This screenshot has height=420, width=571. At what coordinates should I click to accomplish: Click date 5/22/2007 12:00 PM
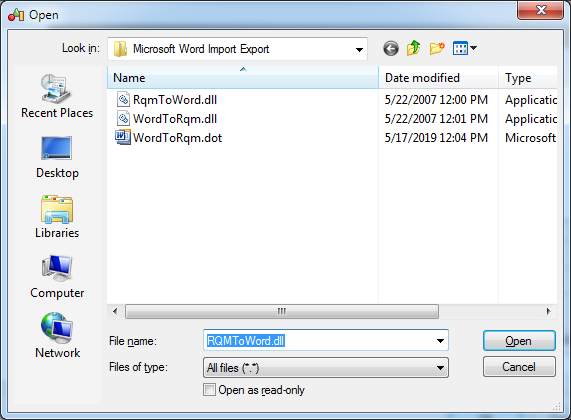(436, 100)
